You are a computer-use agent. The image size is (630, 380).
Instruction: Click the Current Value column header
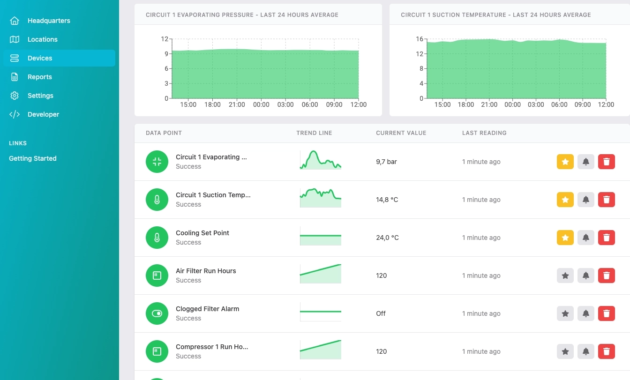click(x=401, y=133)
